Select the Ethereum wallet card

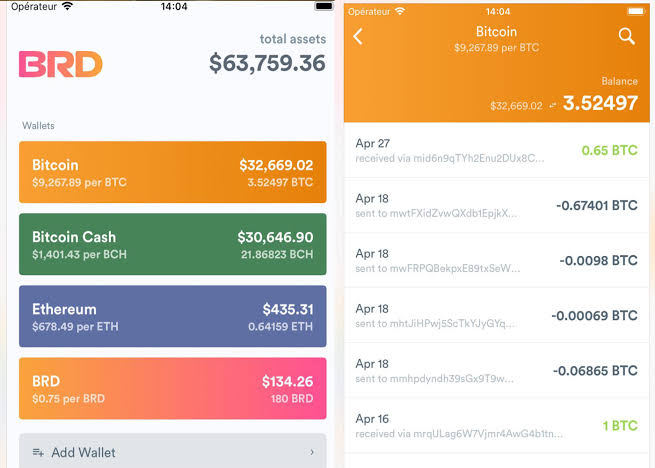(173, 316)
